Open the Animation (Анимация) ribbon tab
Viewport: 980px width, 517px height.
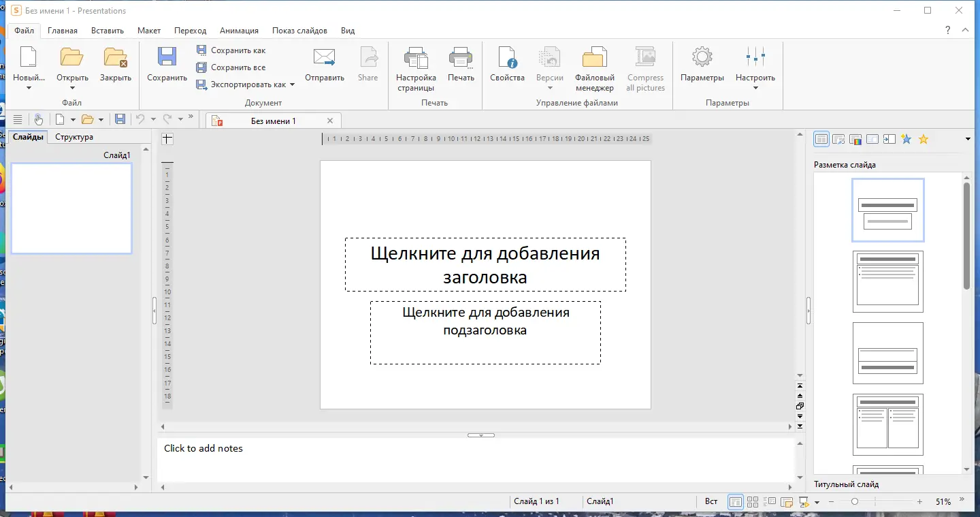point(239,31)
